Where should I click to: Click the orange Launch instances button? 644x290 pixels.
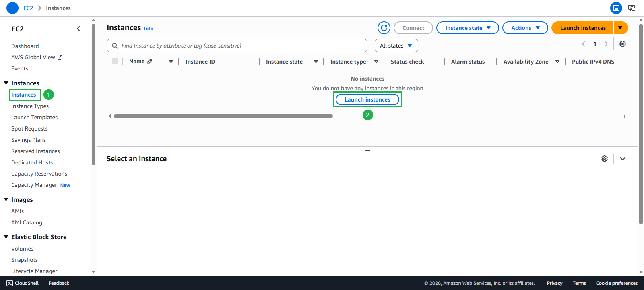pos(582,28)
